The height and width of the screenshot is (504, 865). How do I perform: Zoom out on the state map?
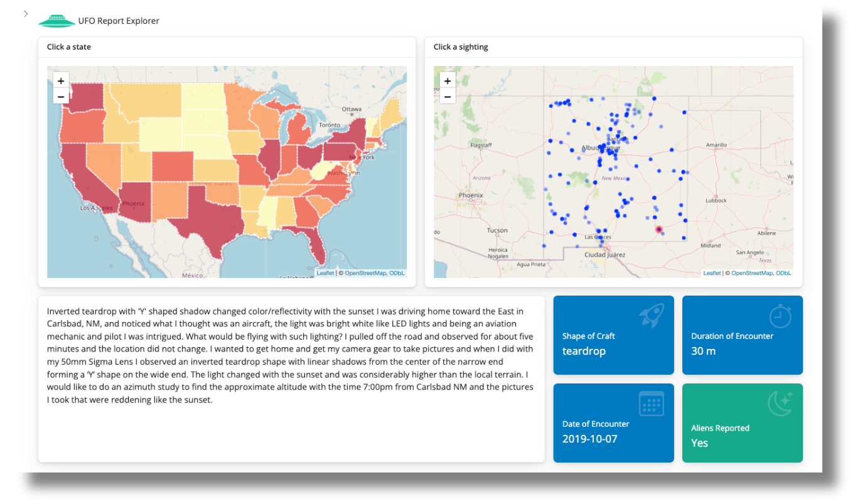click(x=61, y=97)
